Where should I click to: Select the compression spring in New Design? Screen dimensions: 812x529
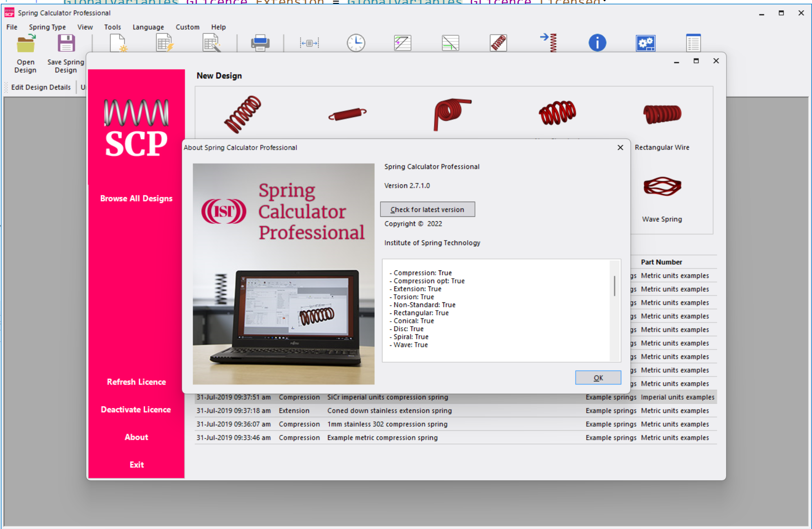[243, 114]
